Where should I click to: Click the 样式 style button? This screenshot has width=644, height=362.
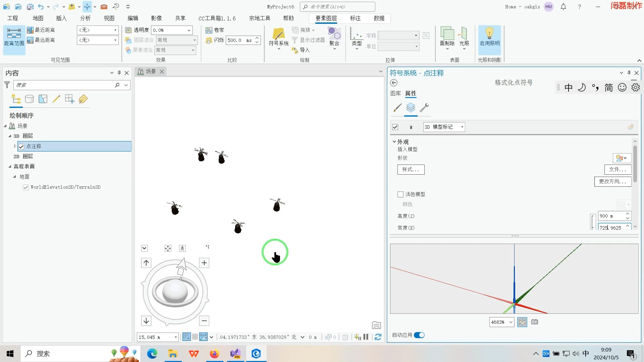click(x=411, y=170)
